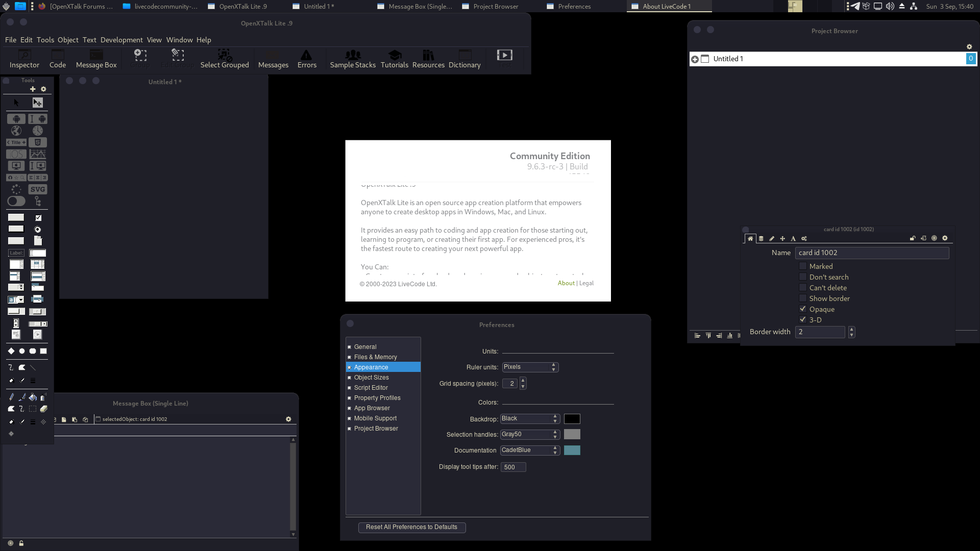Click the lock icon in card inspector
Screen dimensions: 980x551
click(x=913, y=238)
